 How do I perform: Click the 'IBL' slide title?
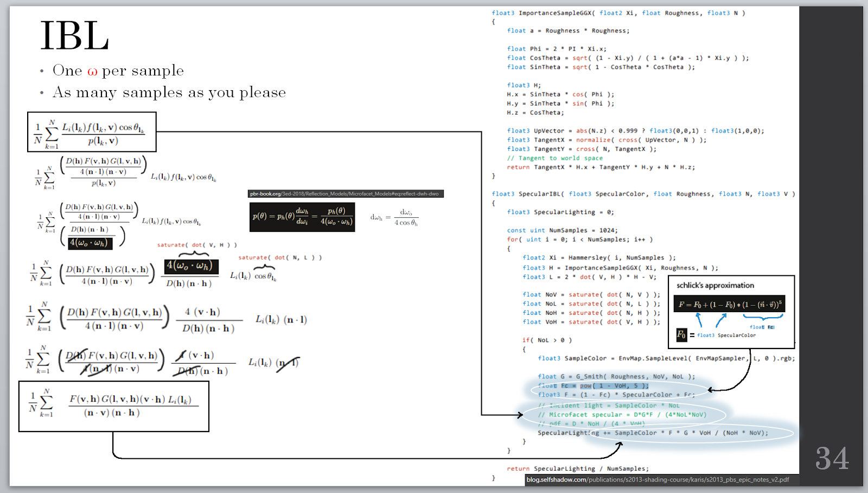click(x=74, y=36)
